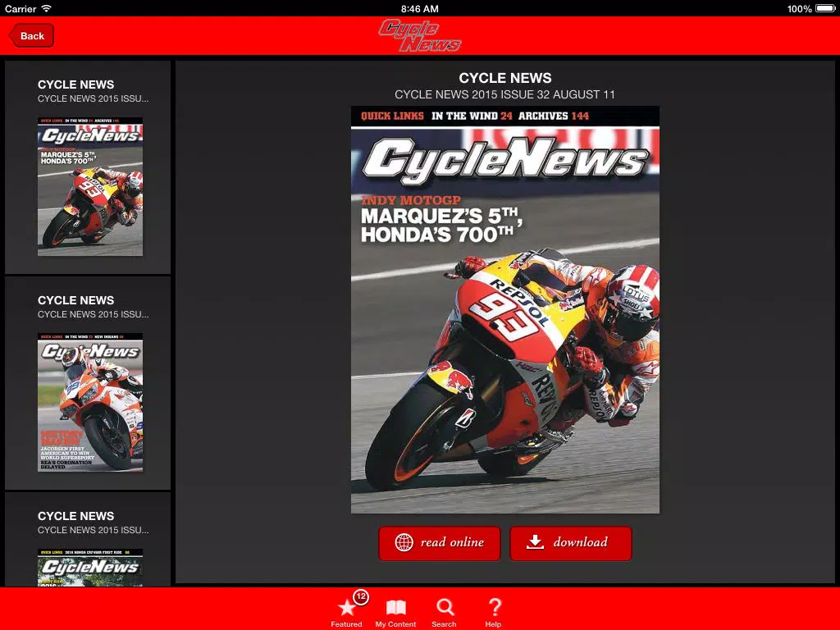The width and height of the screenshot is (840, 630).
Task: Click the battery indicator in status bar
Action: (825, 8)
